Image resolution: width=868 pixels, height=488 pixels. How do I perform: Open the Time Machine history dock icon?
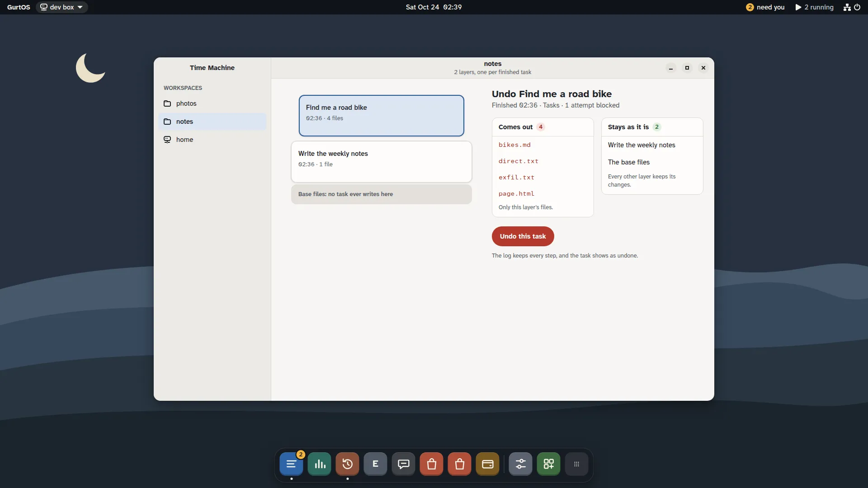[348, 464]
